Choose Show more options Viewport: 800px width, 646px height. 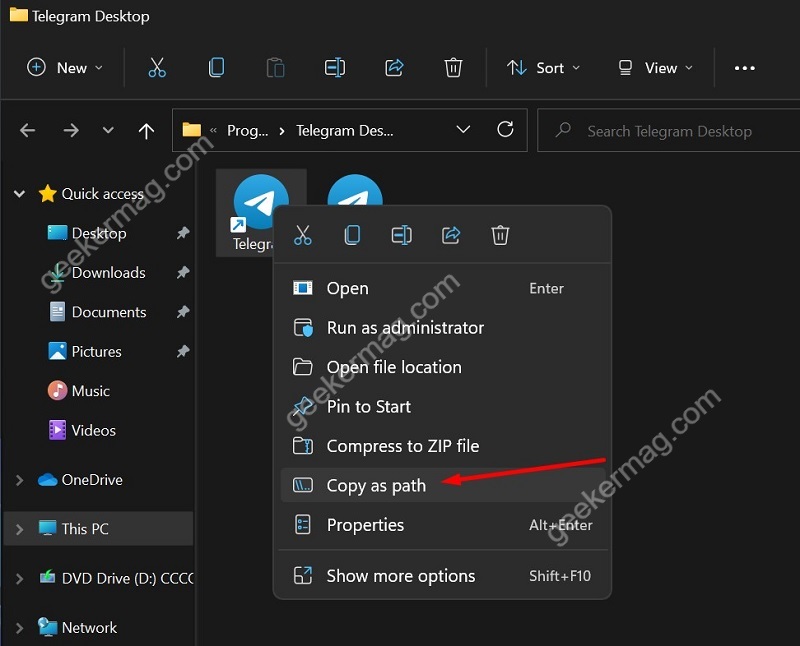443,576
